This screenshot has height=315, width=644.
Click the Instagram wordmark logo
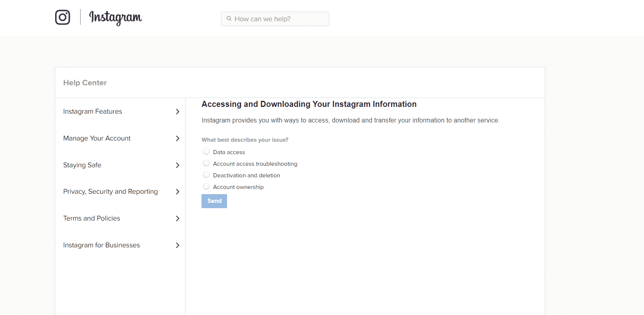[x=115, y=17]
